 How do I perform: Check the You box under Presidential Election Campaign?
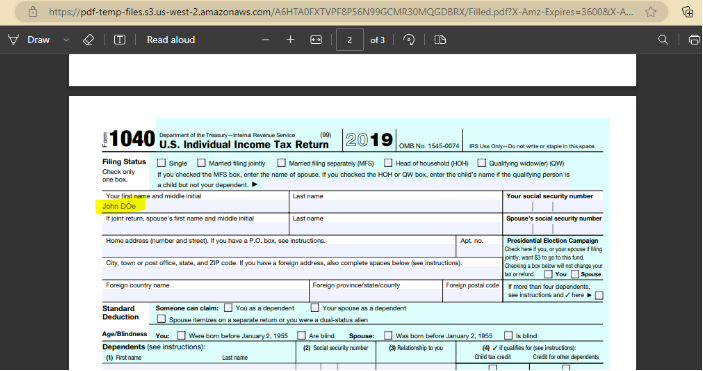pos(548,274)
